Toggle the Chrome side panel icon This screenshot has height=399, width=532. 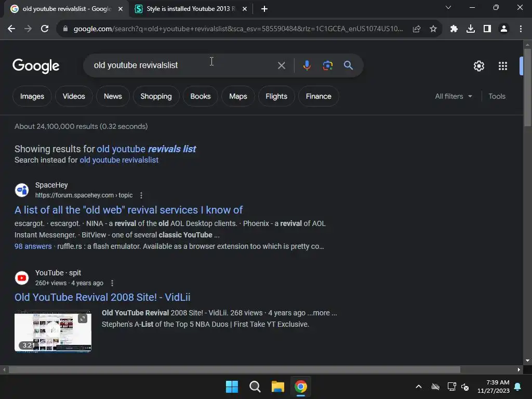[487, 29]
